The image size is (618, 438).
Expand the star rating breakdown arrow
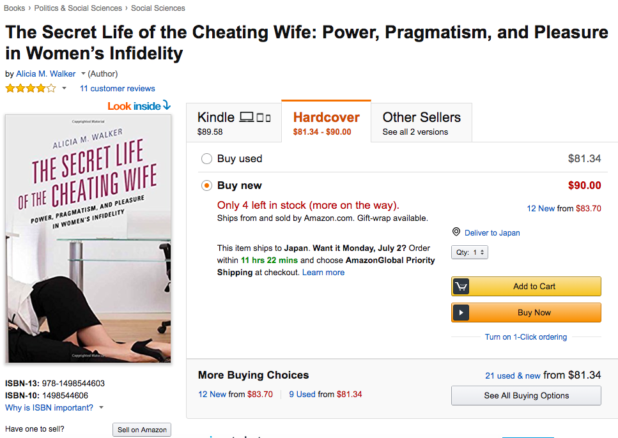pyautogui.click(x=65, y=88)
